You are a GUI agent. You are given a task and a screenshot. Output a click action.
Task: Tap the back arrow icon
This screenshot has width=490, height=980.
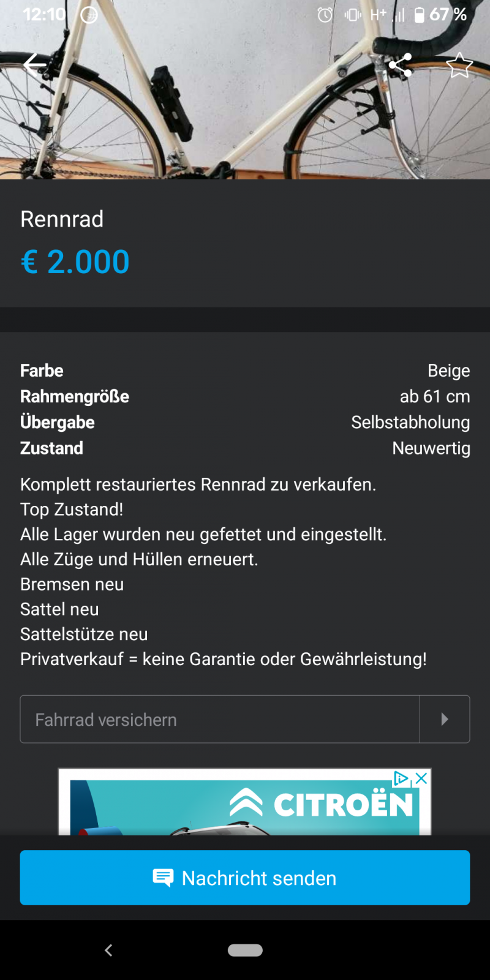[x=35, y=64]
